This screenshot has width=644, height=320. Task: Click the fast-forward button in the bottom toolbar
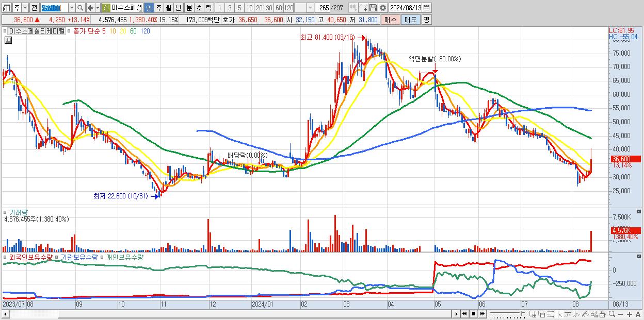482,314
